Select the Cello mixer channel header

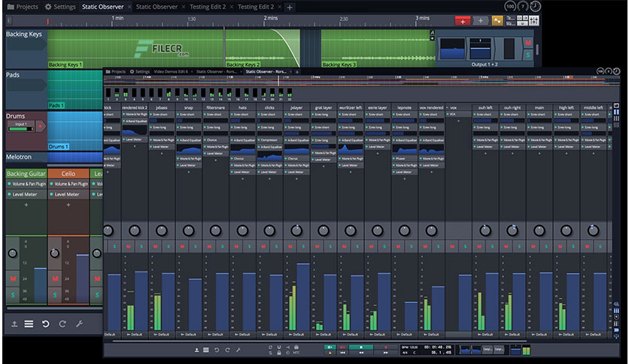point(68,174)
